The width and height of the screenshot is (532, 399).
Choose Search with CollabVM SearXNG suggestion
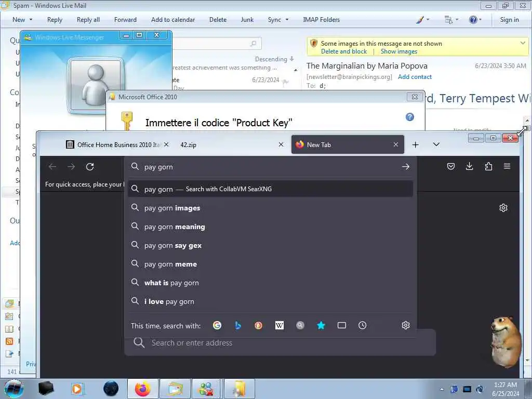[270, 189]
